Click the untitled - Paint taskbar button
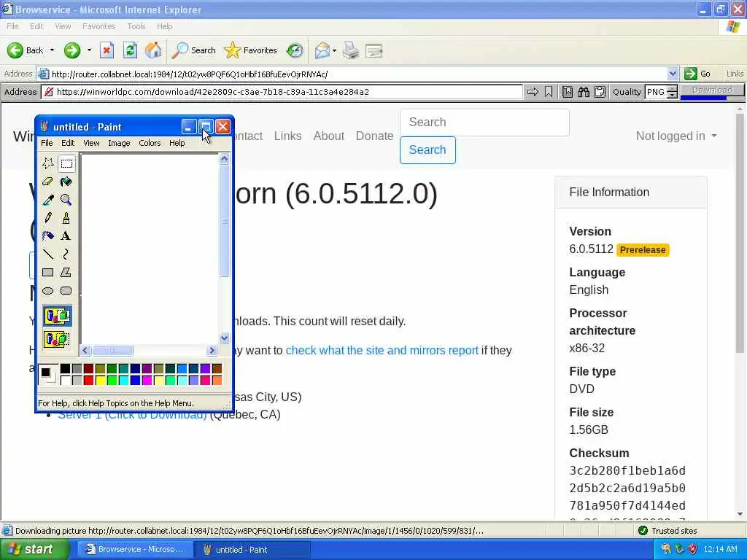Viewport: 747px width, 560px height. (252, 550)
